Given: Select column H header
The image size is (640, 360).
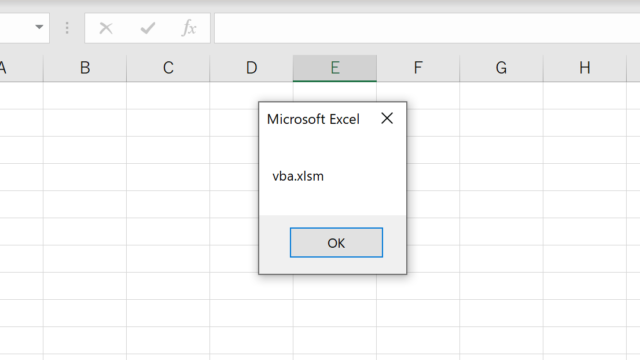Looking at the screenshot, I should [x=584, y=68].
